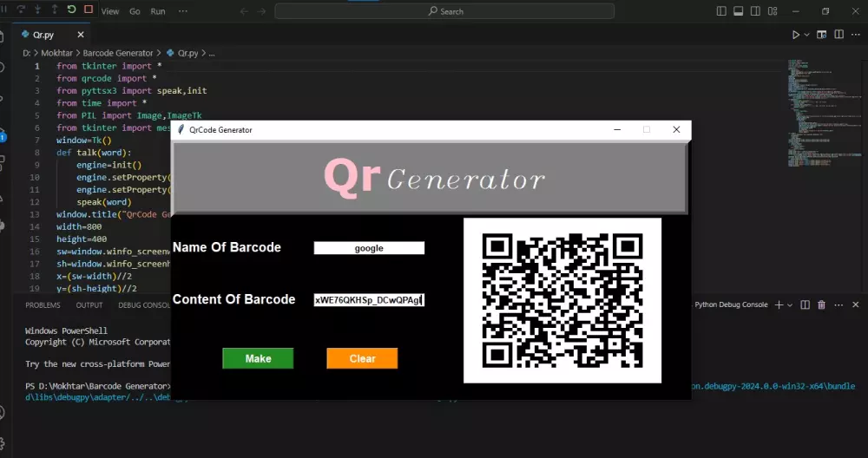
Task: Open editor More Actions ellipsis
Action: (856, 35)
